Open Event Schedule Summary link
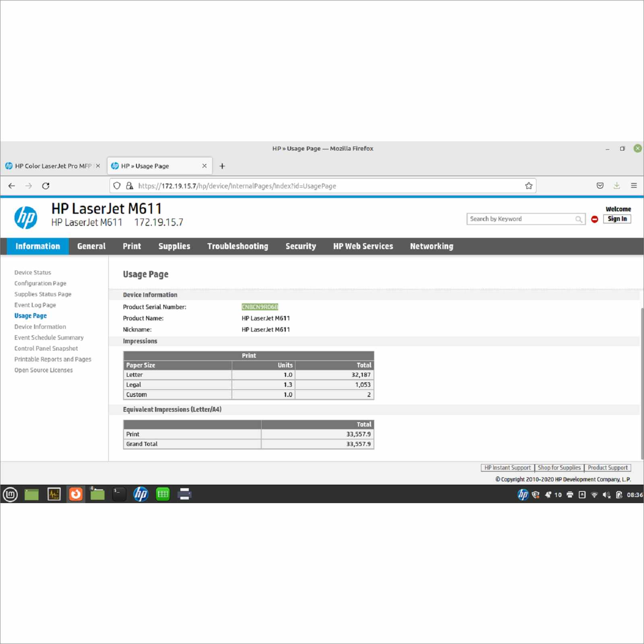The width and height of the screenshot is (644, 644). click(49, 338)
